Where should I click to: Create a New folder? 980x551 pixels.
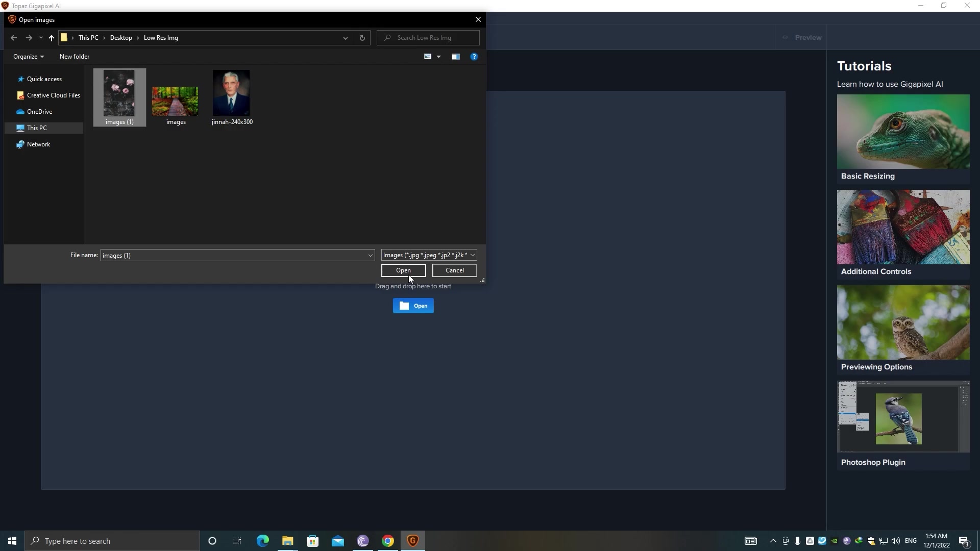pyautogui.click(x=75, y=57)
